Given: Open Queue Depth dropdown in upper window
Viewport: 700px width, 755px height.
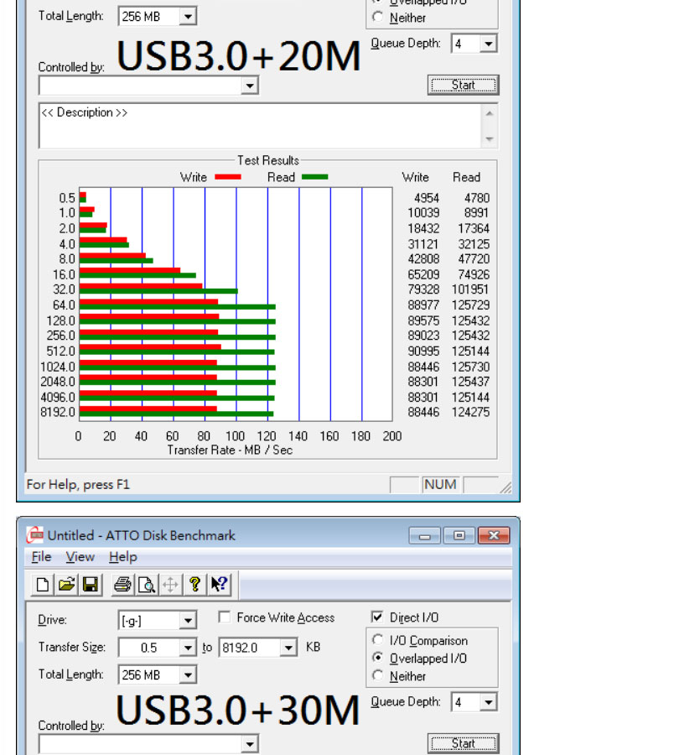Looking at the screenshot, I should click(488, 44).
